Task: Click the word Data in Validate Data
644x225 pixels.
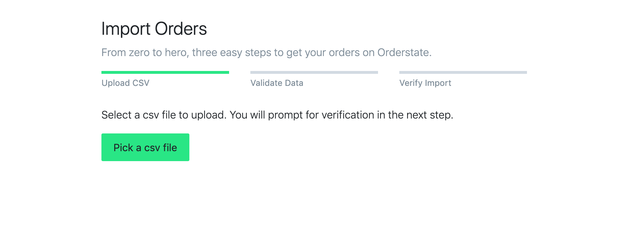Action: tap(294, 83)
